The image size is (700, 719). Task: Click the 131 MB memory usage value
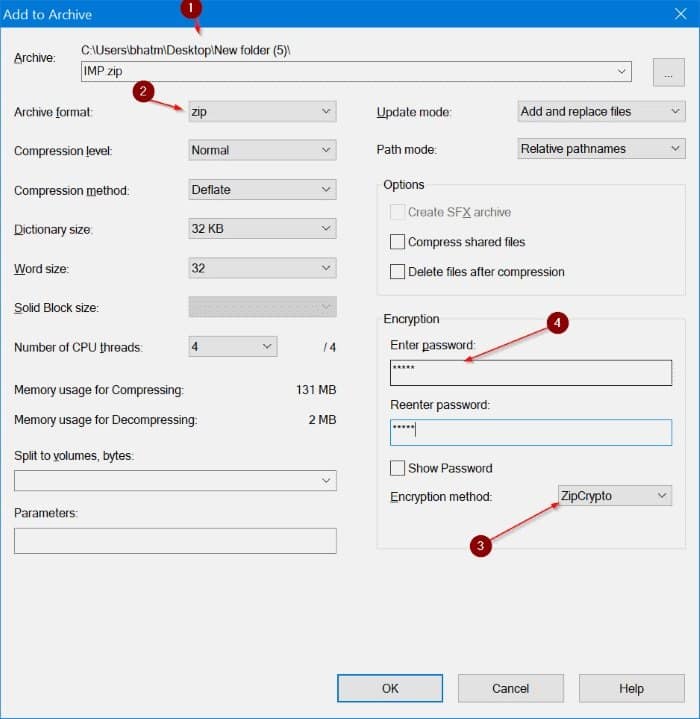pyautogui.click(x=316, y=390)
